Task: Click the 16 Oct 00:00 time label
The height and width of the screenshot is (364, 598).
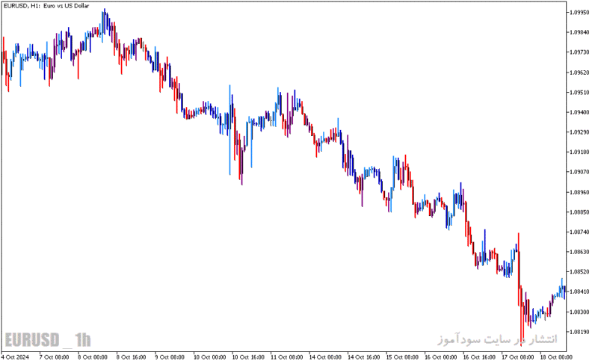Action: 441,357
